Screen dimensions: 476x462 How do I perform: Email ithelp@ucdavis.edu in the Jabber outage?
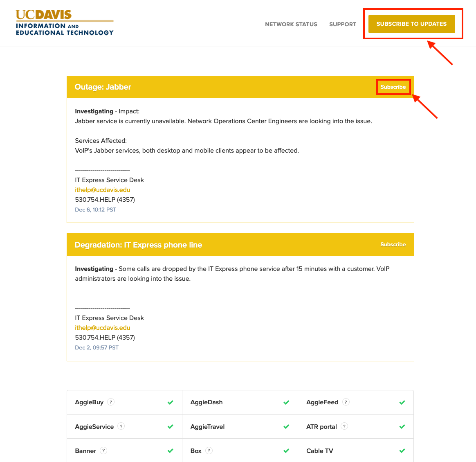pos(103,190)
